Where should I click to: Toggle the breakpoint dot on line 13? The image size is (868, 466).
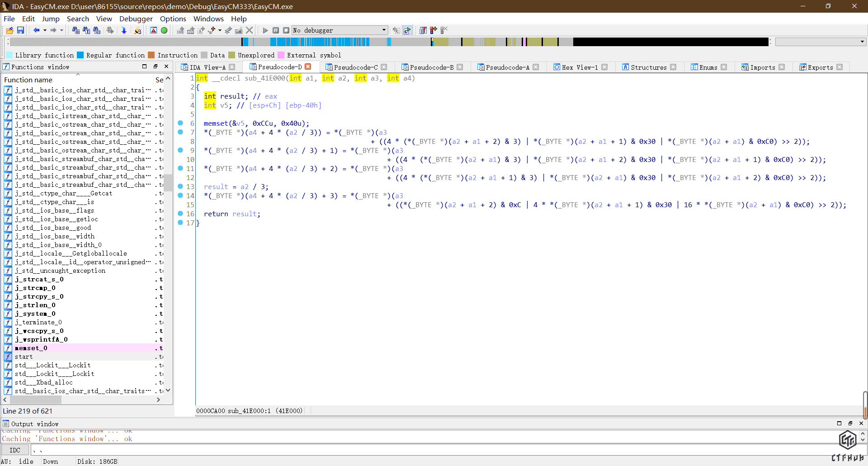tap(180, 186)
